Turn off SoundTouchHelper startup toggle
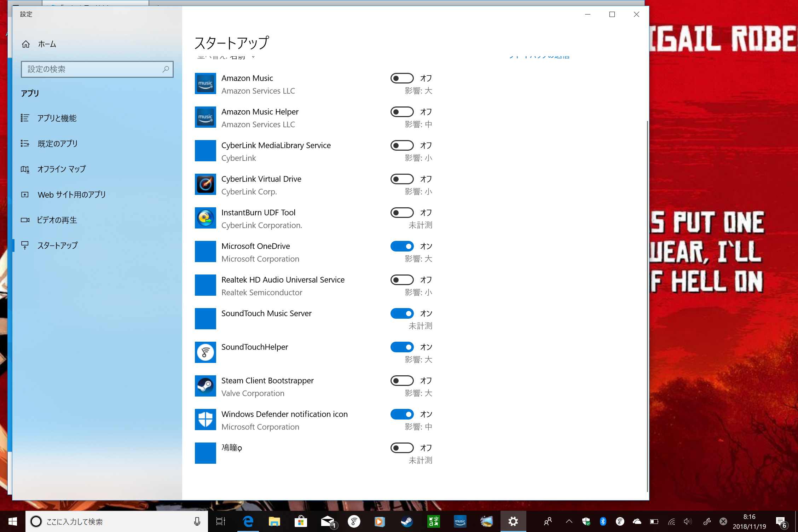 [x=402, y=347]
